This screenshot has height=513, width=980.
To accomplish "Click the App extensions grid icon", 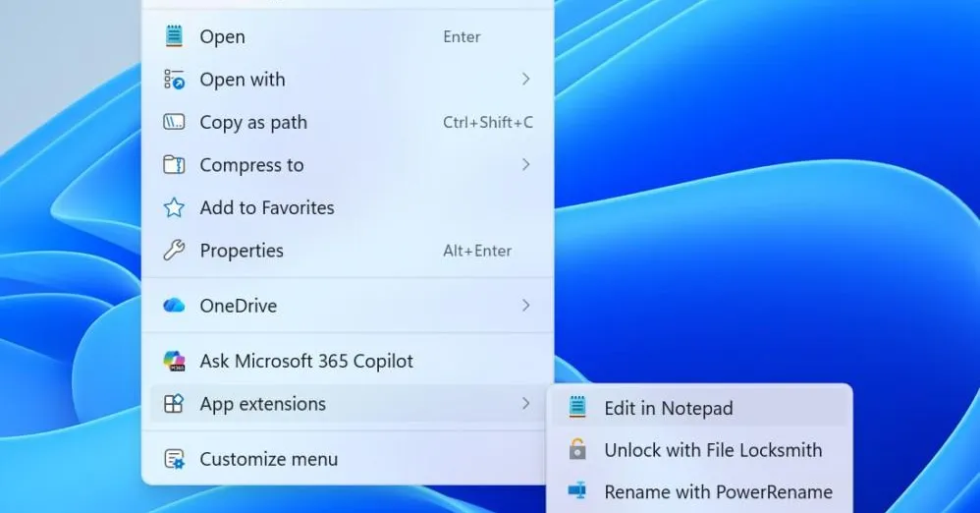I will click(174, 404).
